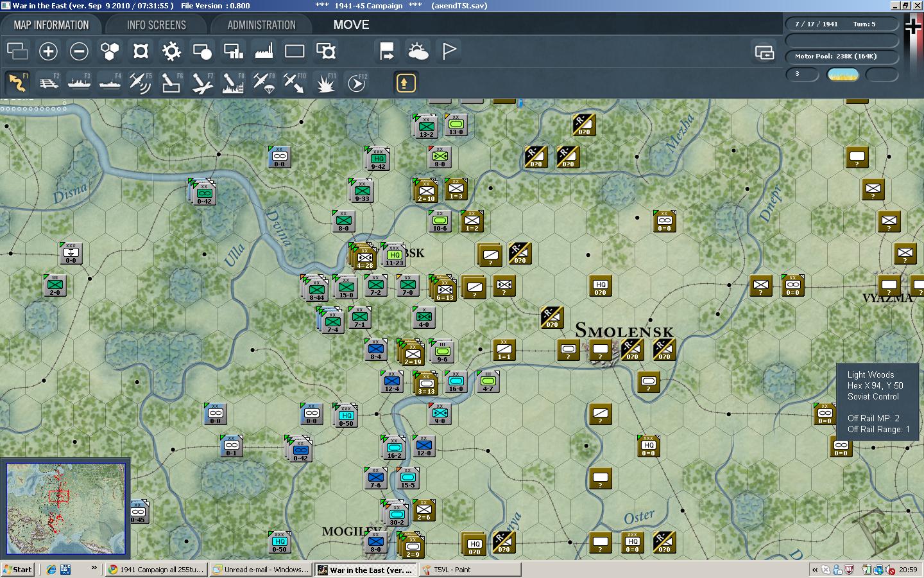Select the blue infantry unit labeled 12-4
This screenshot has width=924, height=578.
point(391,381)
